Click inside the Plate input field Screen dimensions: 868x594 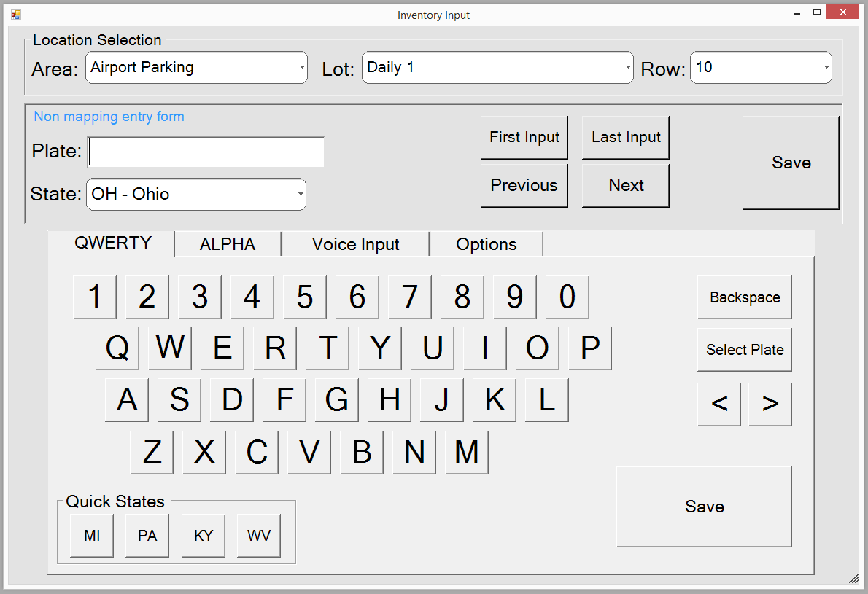(206, 152)
